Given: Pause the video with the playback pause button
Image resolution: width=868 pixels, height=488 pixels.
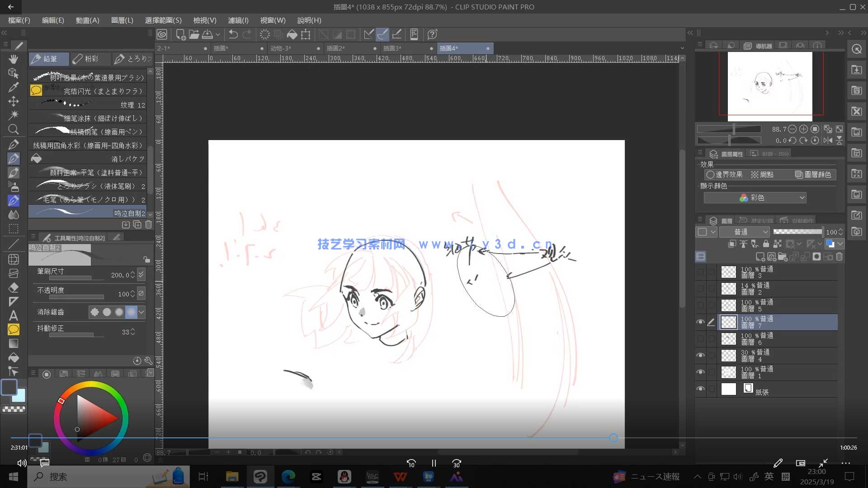Looking at the screenshot, I should pyautogui.click(x=434, y=463).
